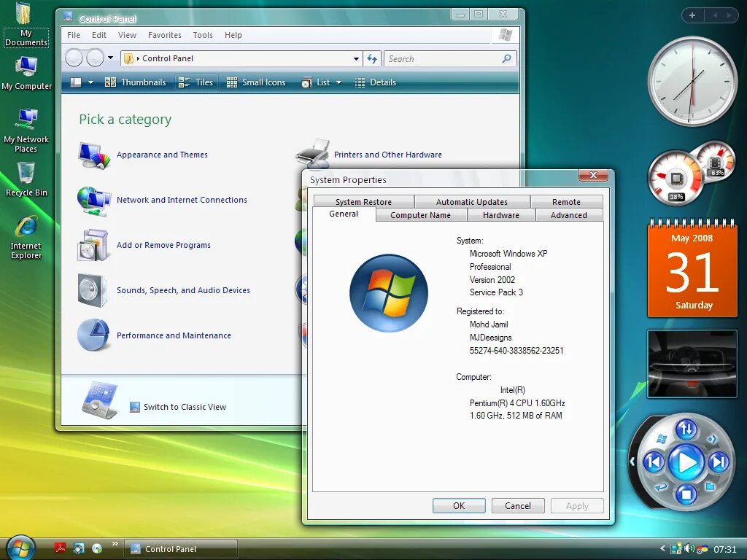Open Appearance and Themes category icon
The image size is (747, 560).
point(94,155)
